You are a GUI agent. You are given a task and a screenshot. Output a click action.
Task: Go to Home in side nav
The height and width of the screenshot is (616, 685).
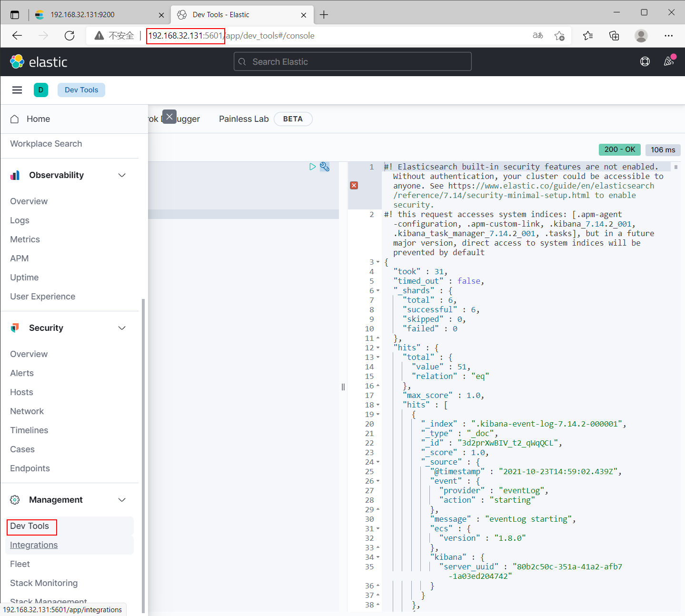pos(39,119)
